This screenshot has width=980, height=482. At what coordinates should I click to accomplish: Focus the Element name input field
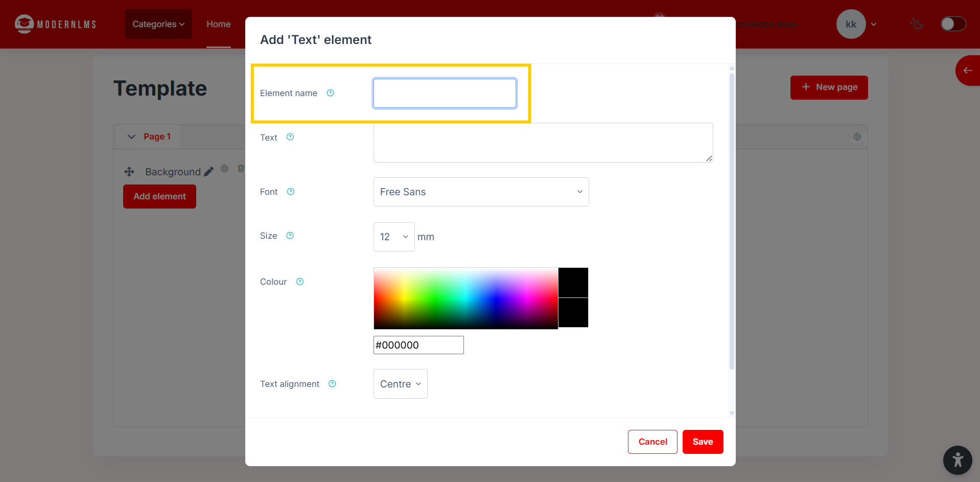pos(445,93)
